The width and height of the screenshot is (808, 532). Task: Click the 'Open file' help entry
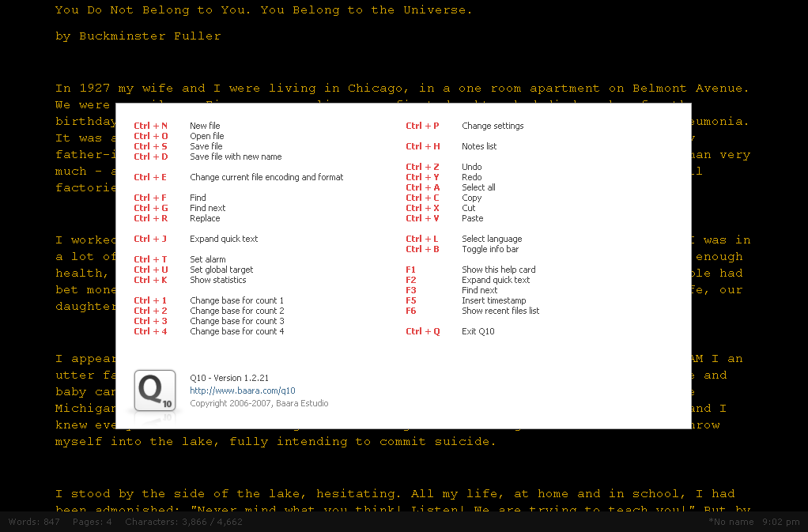point(206,136)
